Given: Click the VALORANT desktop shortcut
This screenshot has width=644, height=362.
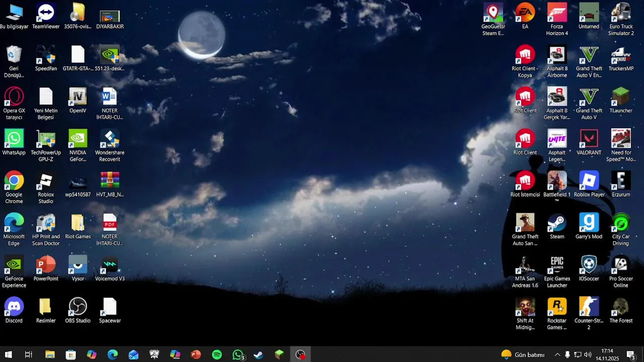Looking at the screenshot, I should (x=589, y=142).
